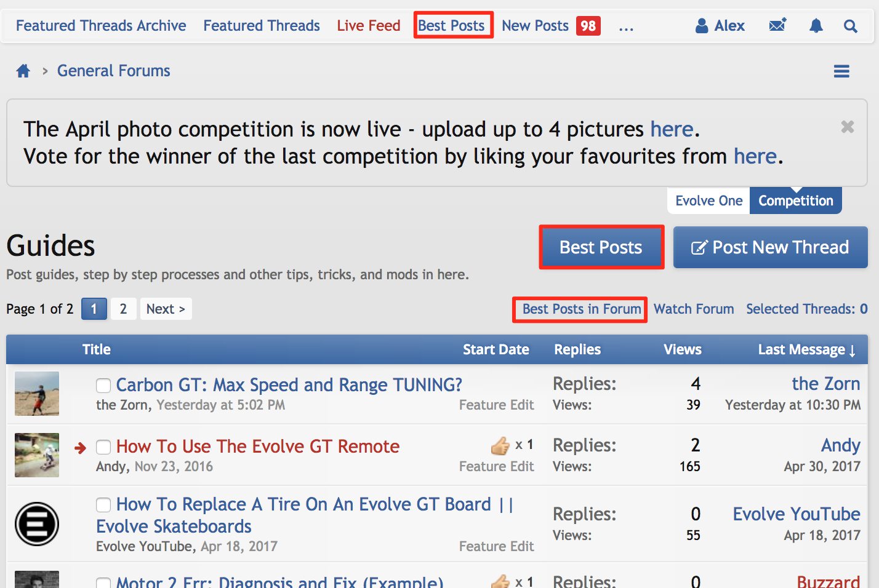Open the envelope inbox messages icon
This screenshot has width=879, height=588.
[x=777, y=26]
